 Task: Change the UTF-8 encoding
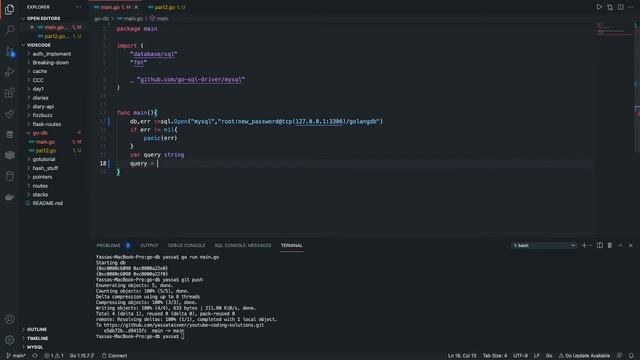click(520, 356)
